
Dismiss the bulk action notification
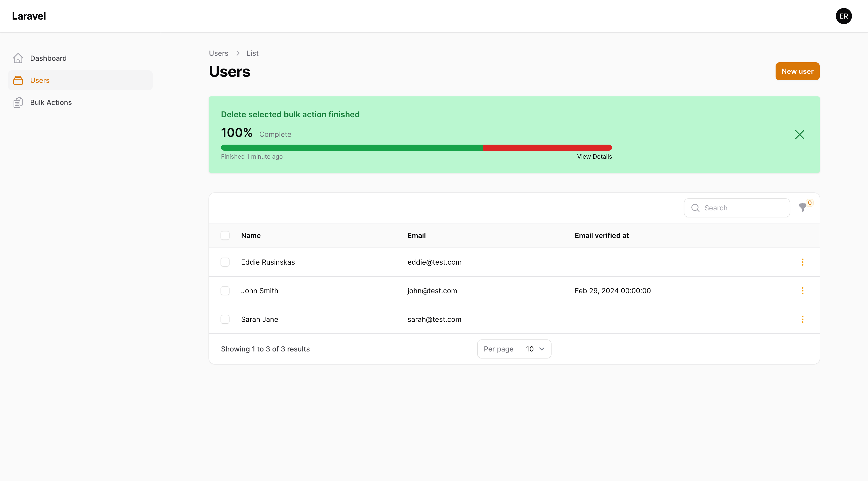pos(800,134)
